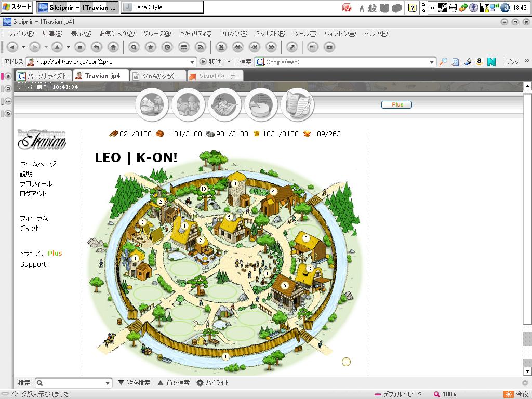Screen dimensions: 532x399
Task: Click the トラビアン Plus link
Action: 41,254
